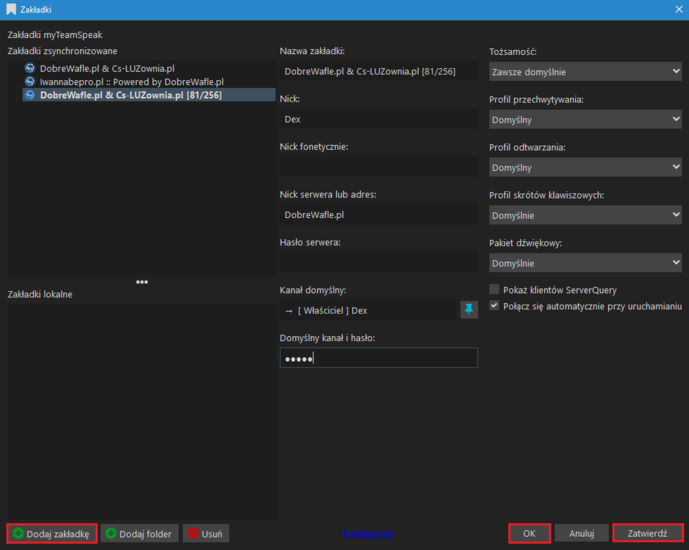Viewport: 689px width, 550px height.
Task: Click the server icon of Iwannabepro.pl bookmark
Action: pyautogui.click(x=30, y=82)
